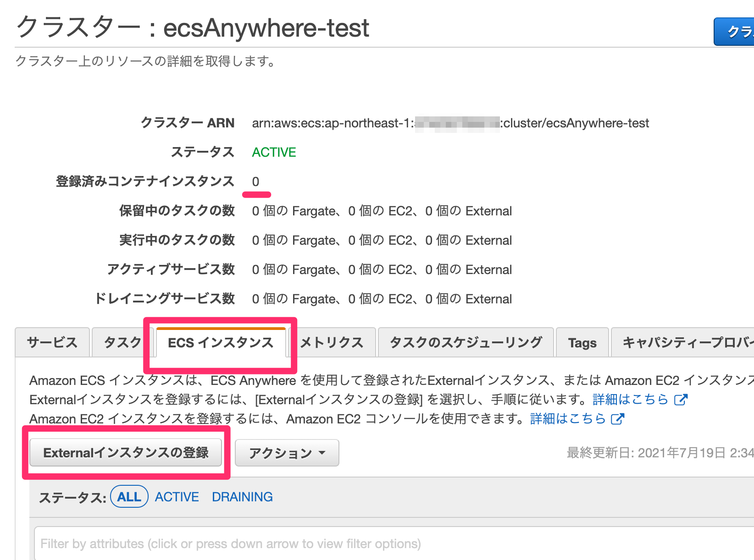The width and height of the screenshot is (754, 560).
Task: Open 詳細はこちら link for External instances
Action: coord(631,400)
